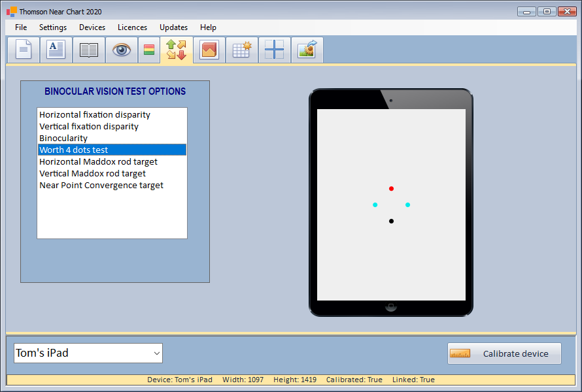Select the Binocularity list option
Screen dimensions: 582x392
point(63,139)
